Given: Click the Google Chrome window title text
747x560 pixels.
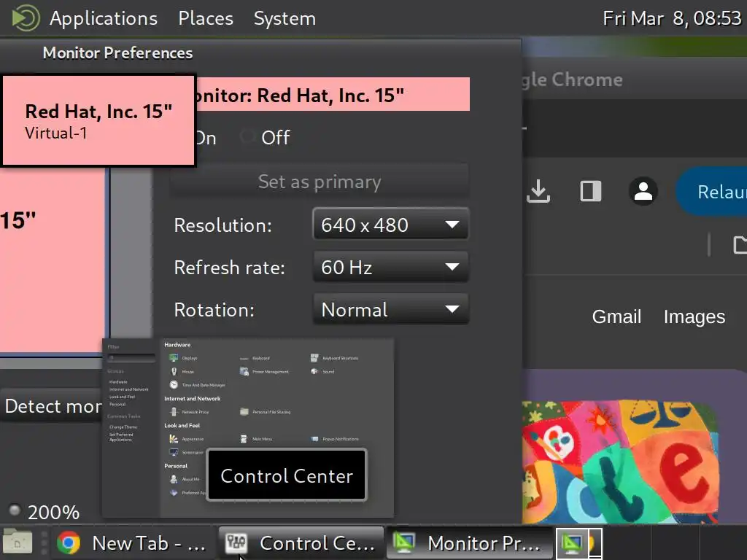Looking at the screenshot, I should (x=572, y=79).
